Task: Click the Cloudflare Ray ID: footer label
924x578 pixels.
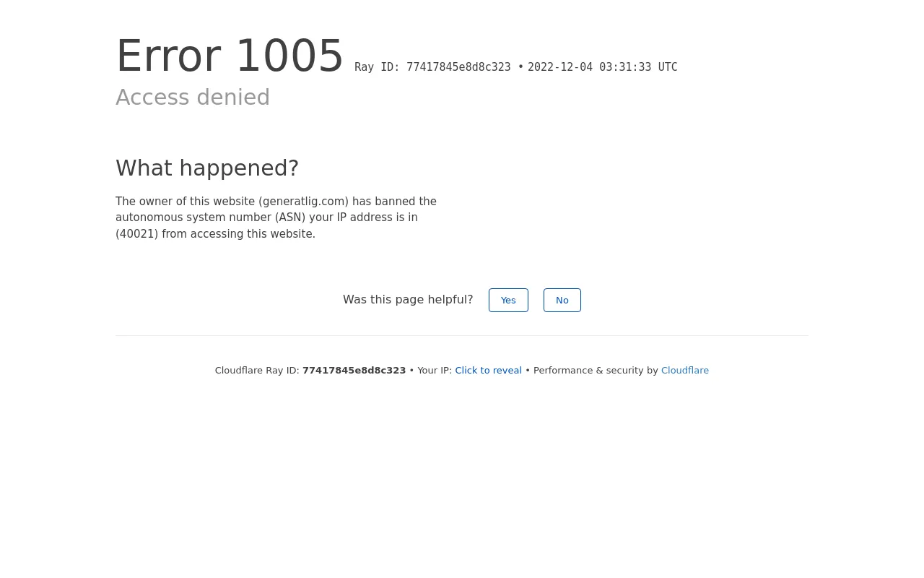Action: click(x=257, y=371)
